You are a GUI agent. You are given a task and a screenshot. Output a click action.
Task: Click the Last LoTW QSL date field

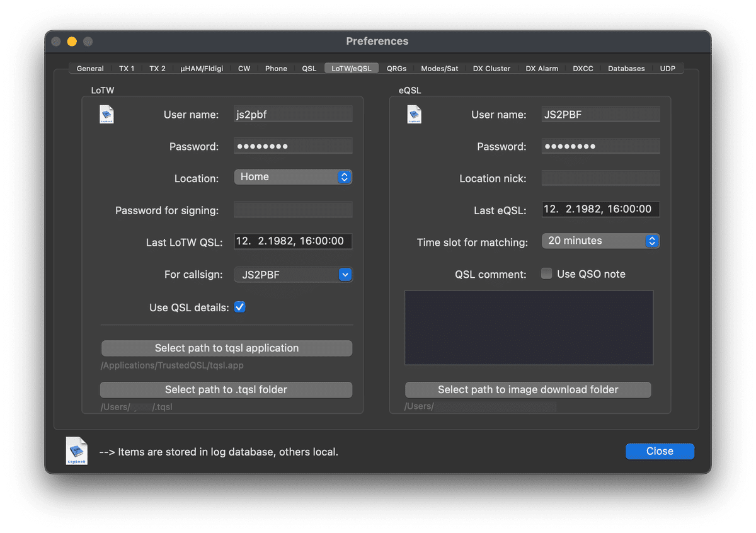coord(293,241)
